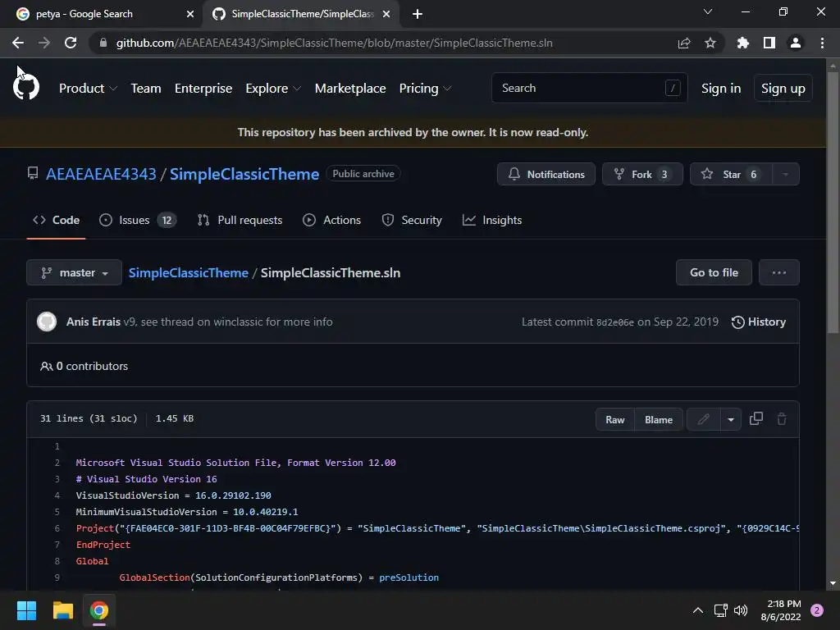Click the GitHub Search input field
The width and height of the screenshot is (840, 630).
click(589, 88)
